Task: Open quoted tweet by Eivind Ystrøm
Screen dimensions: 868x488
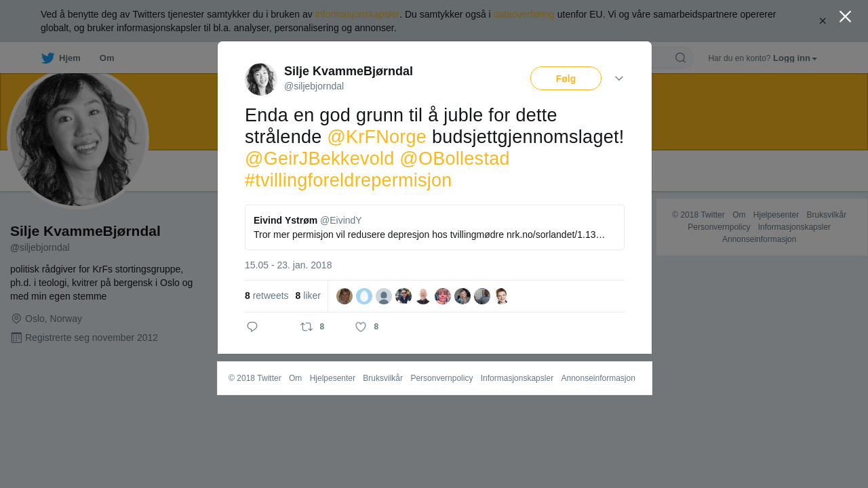Action: coord(435,228)
